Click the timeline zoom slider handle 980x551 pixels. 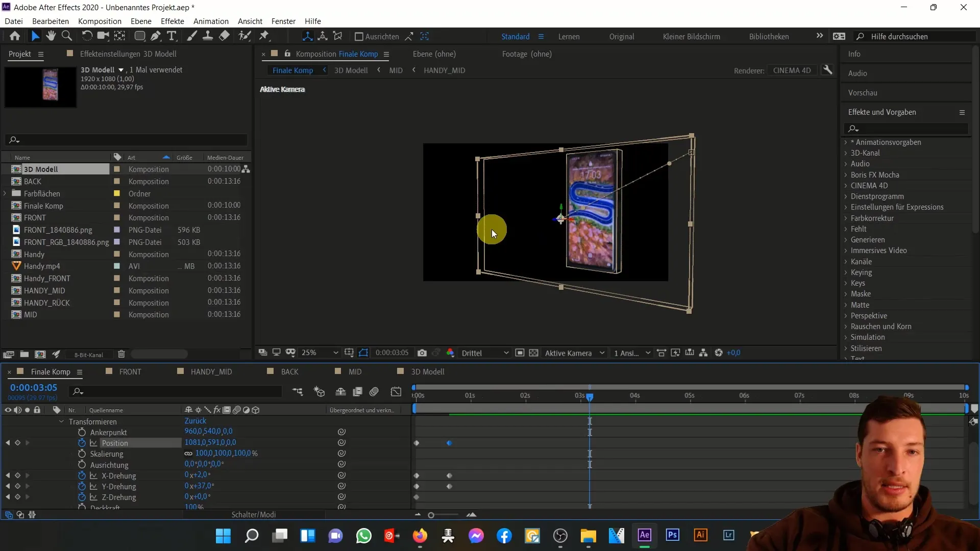(x=431, y=515)
